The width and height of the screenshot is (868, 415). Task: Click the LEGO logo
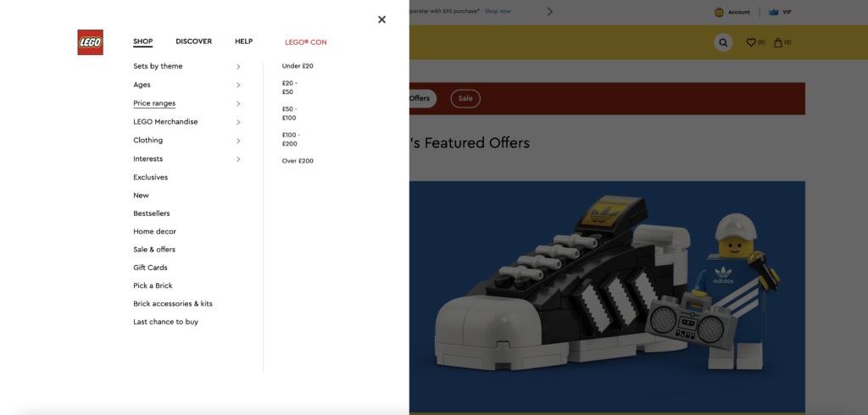point(90,42)
